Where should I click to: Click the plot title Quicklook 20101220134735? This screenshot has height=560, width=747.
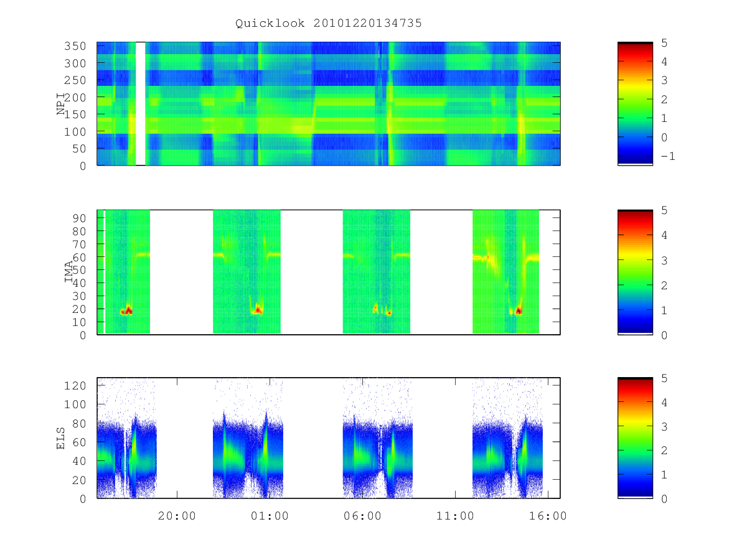tap(329, 23)
